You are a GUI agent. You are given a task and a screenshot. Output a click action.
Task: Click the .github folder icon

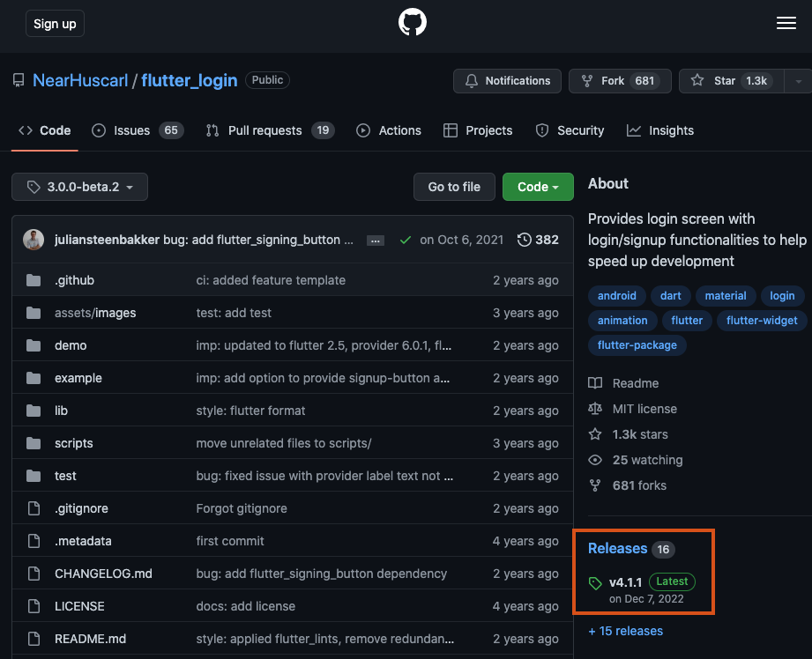pos(34,280)
